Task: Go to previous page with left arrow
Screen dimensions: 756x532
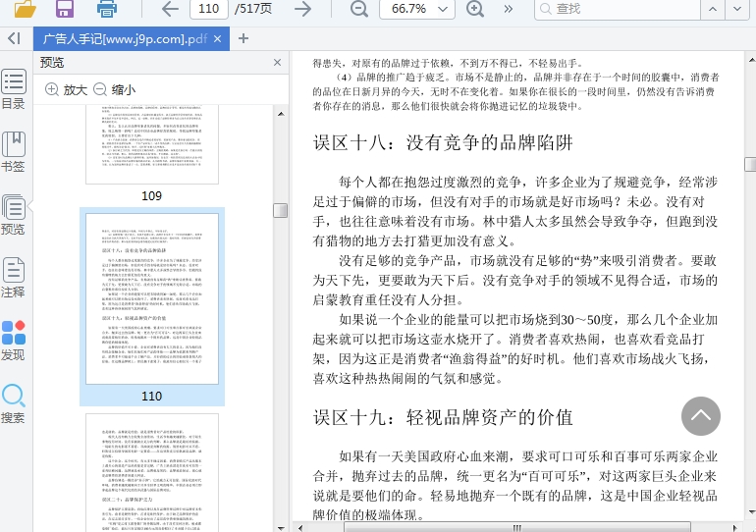Action: (x=170, y=10)
